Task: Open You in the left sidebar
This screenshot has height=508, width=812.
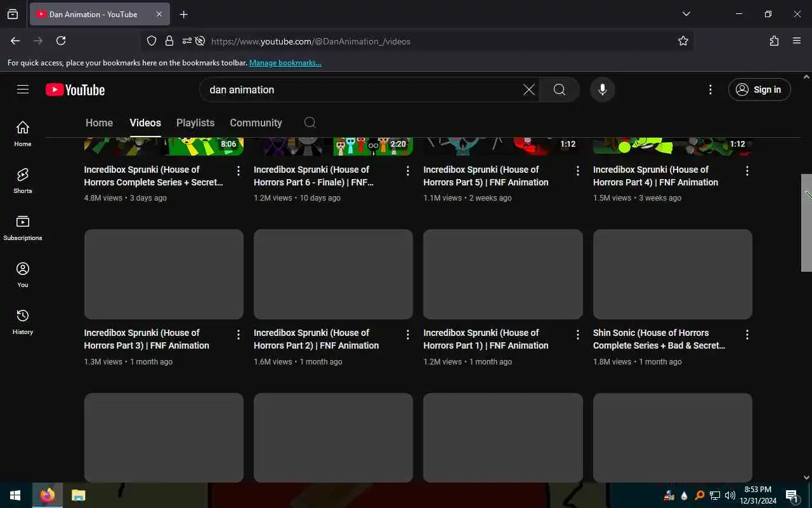Action: point(23,274)
